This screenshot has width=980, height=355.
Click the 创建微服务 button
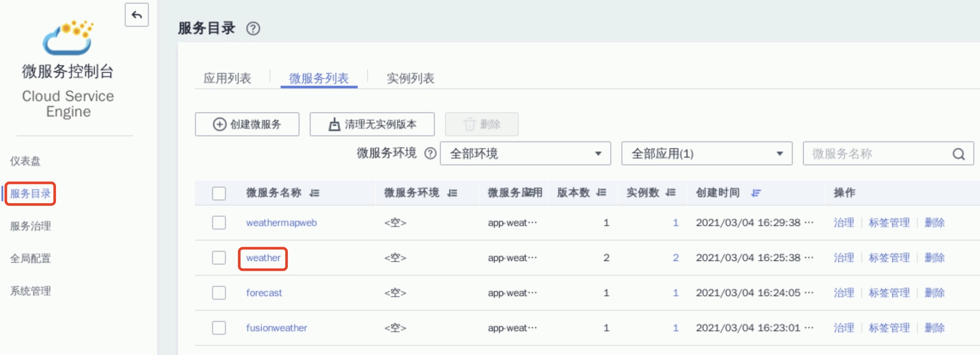(247, 124)
